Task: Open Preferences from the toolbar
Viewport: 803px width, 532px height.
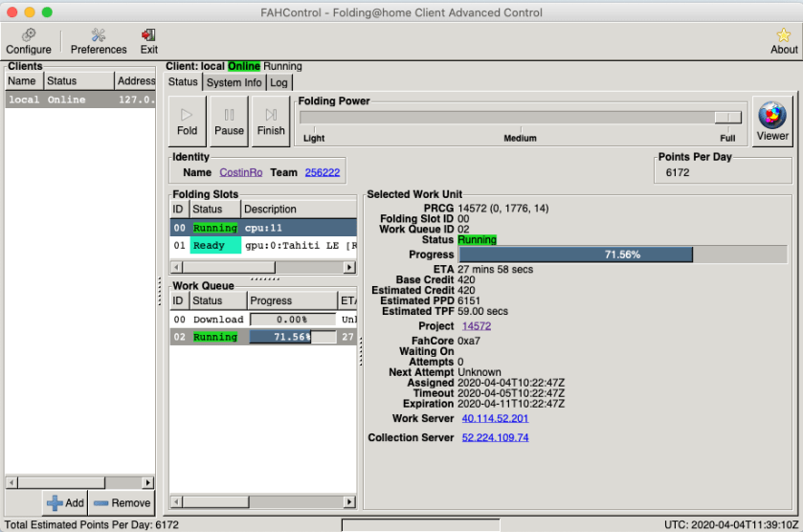Action: click(99, 41)
